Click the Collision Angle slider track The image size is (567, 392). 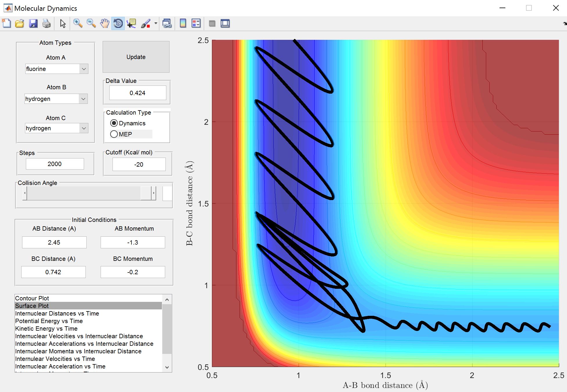(84, 193)
